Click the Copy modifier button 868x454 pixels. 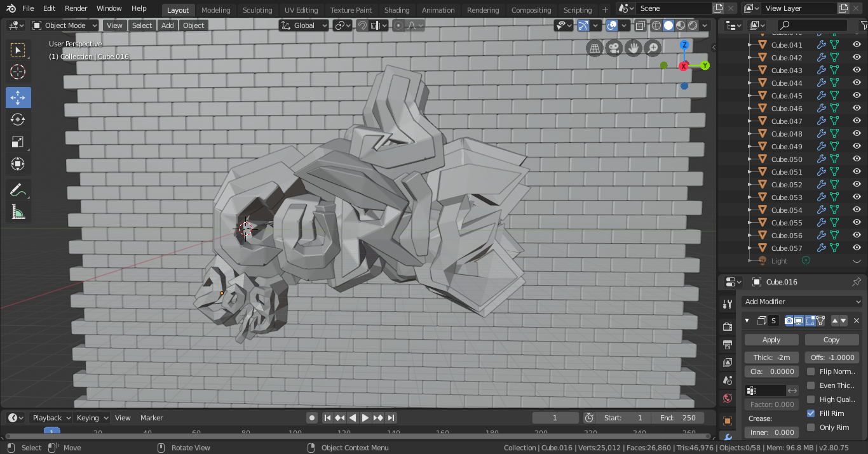(831, 340)
